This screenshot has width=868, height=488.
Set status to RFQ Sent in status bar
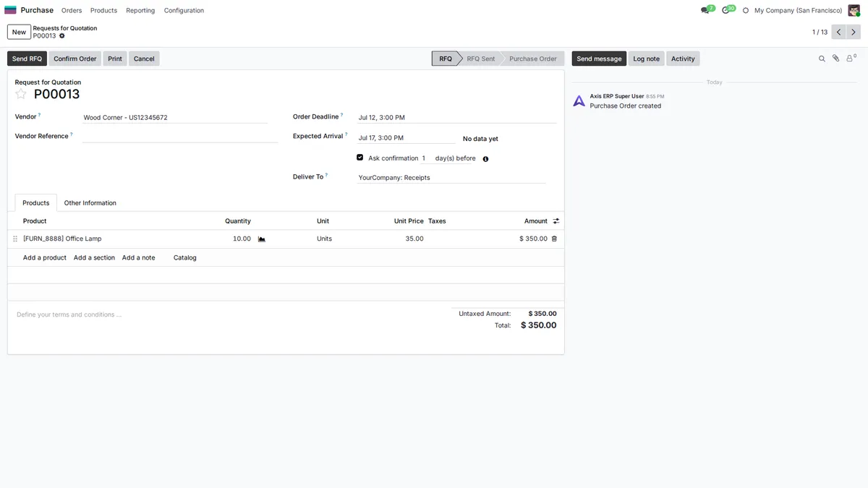tap(480, 59)
